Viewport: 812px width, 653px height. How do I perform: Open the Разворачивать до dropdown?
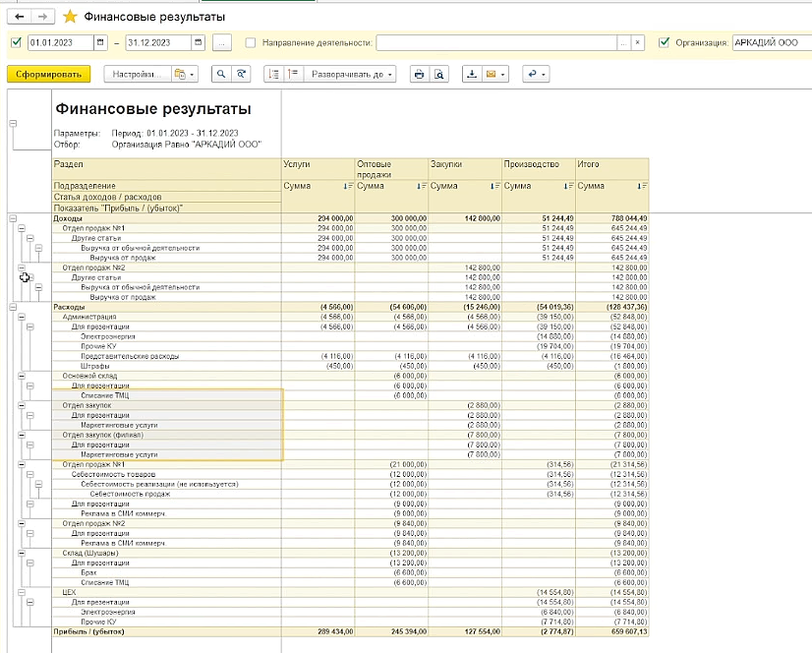tap(351, 74)
